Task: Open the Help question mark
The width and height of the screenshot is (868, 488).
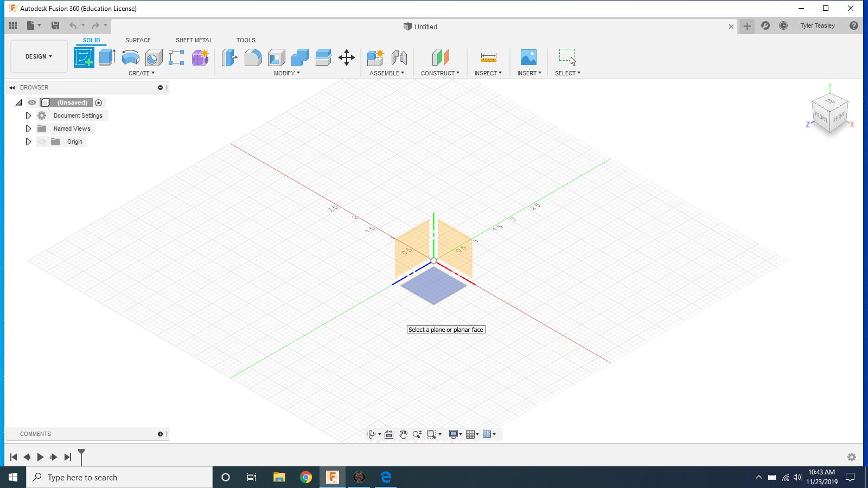Action: (x=854, y=25)
